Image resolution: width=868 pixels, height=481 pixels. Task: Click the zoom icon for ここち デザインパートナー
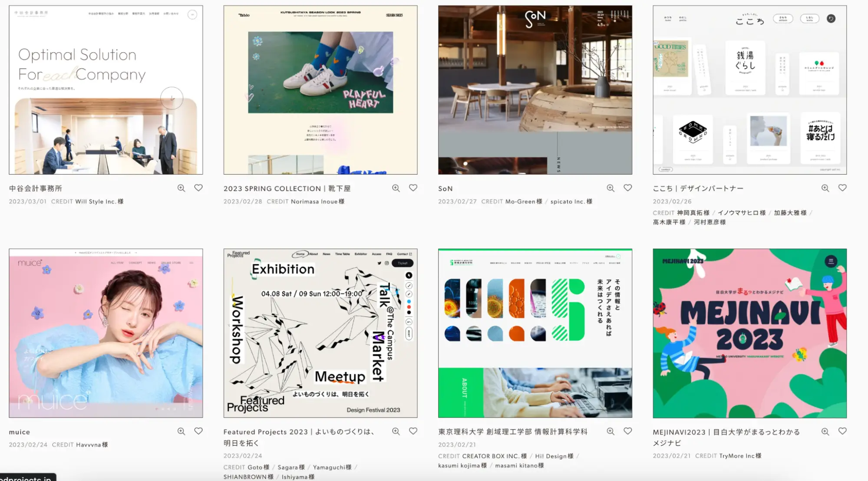[x=825, y=188]
